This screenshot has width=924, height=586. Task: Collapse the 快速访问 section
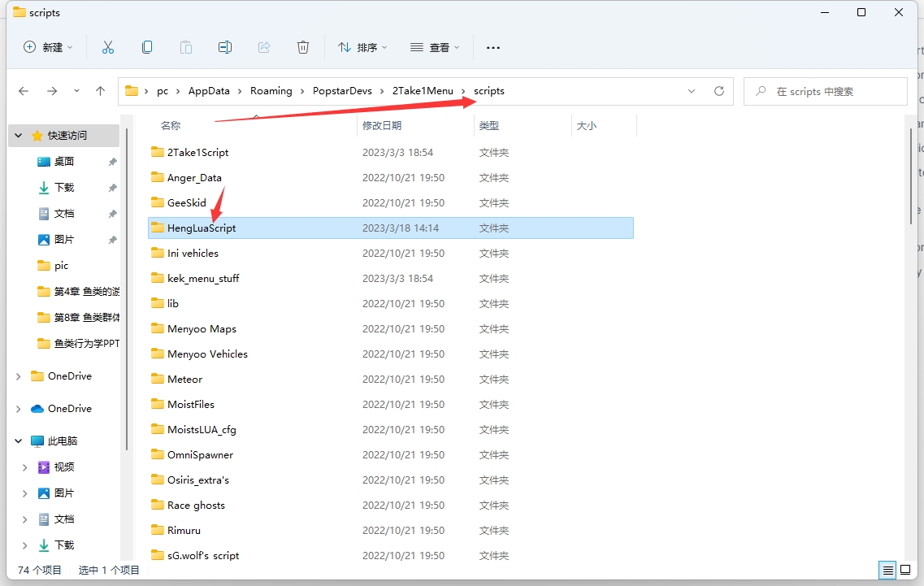point(20,136)
